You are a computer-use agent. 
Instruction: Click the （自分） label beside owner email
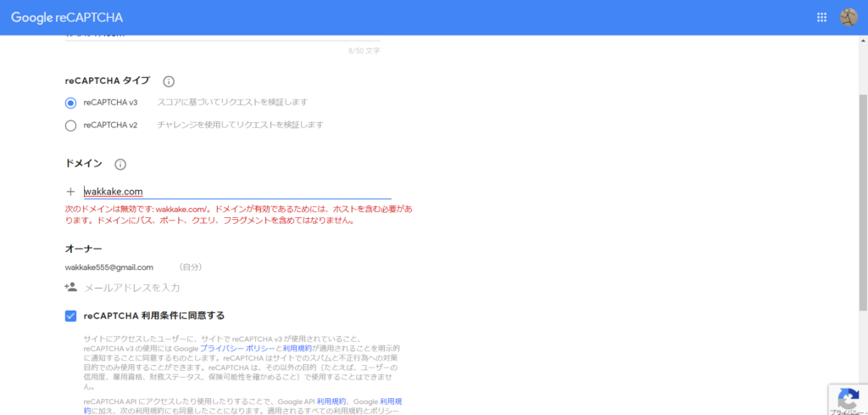click(191, 267)
